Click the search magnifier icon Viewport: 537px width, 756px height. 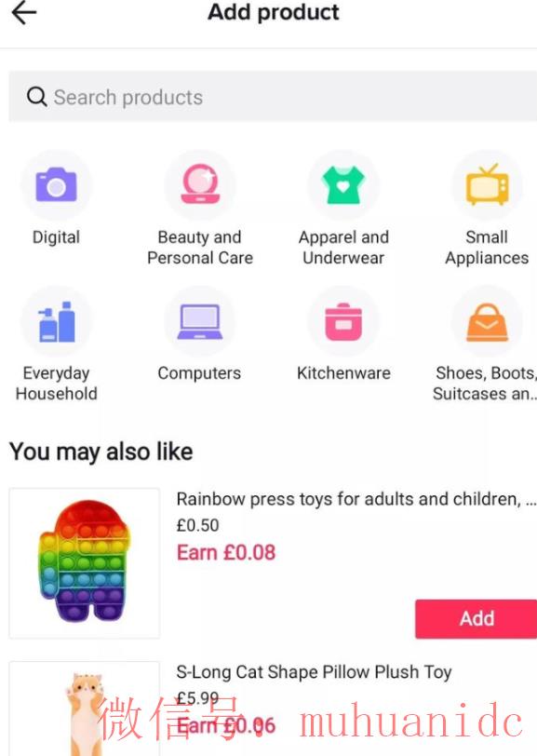pyautogui.click(x=36, y=97)
